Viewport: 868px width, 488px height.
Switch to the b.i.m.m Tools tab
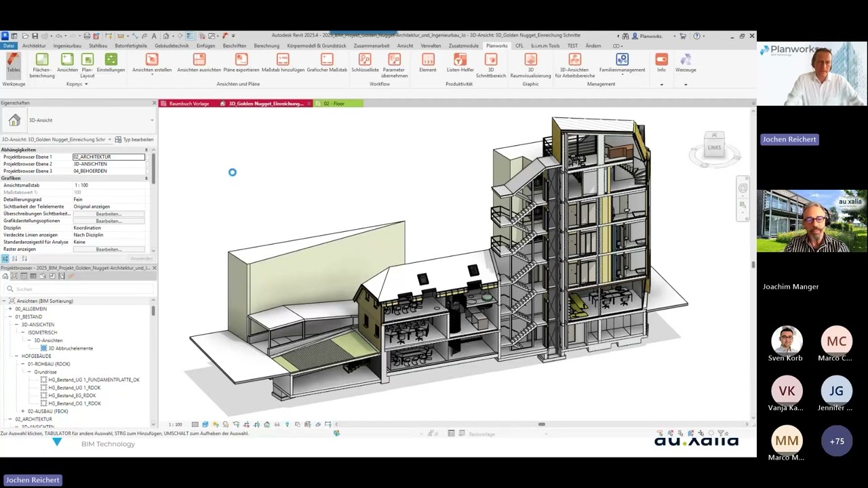tap(545, 45)
